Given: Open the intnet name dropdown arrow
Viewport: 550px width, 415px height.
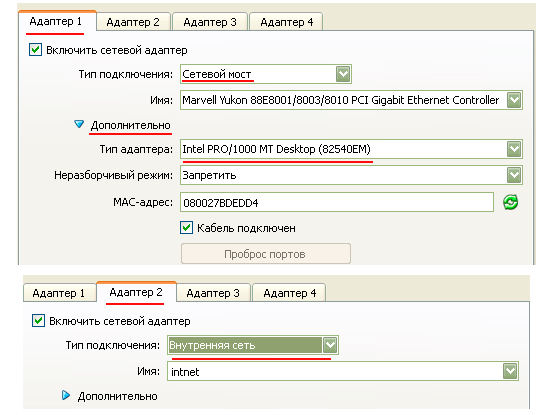Looking at the screenshot, I should click(x=510, y=372).
